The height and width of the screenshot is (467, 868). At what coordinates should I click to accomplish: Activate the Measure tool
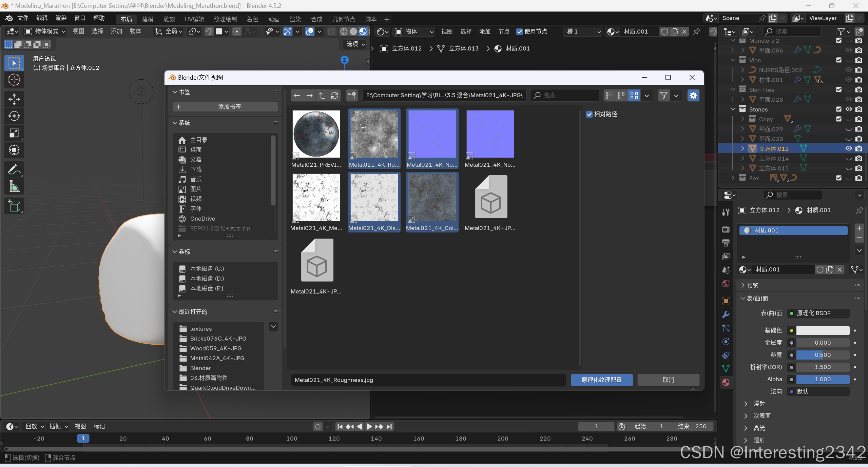coord(14,186)
